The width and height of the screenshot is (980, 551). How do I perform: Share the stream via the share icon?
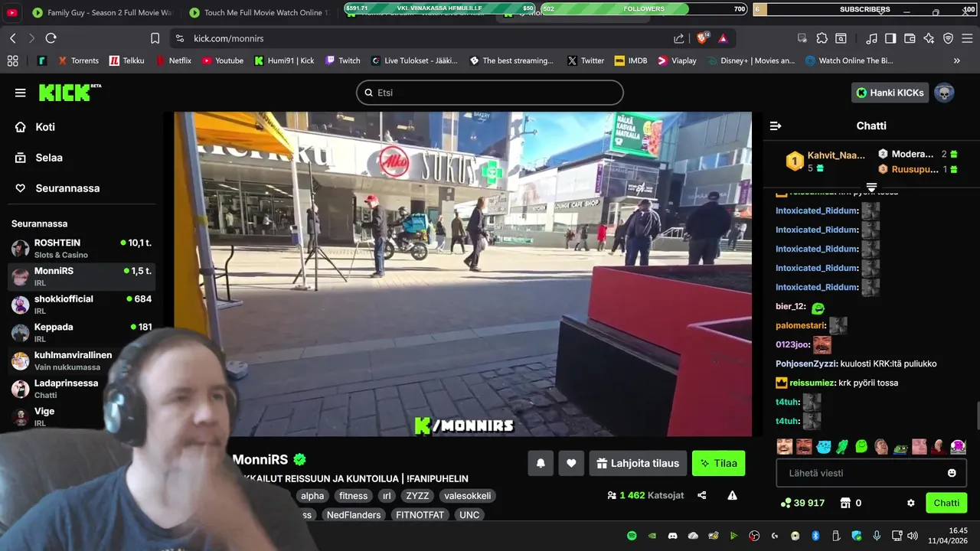coord(702,495)
